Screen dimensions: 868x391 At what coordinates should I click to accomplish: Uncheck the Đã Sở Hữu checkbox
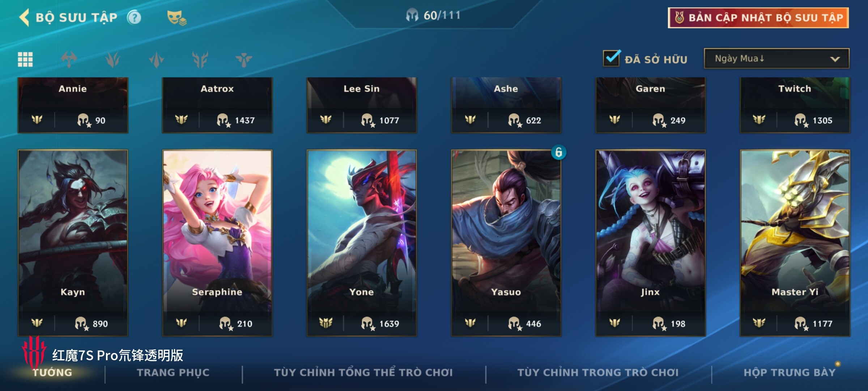point(612,58)
